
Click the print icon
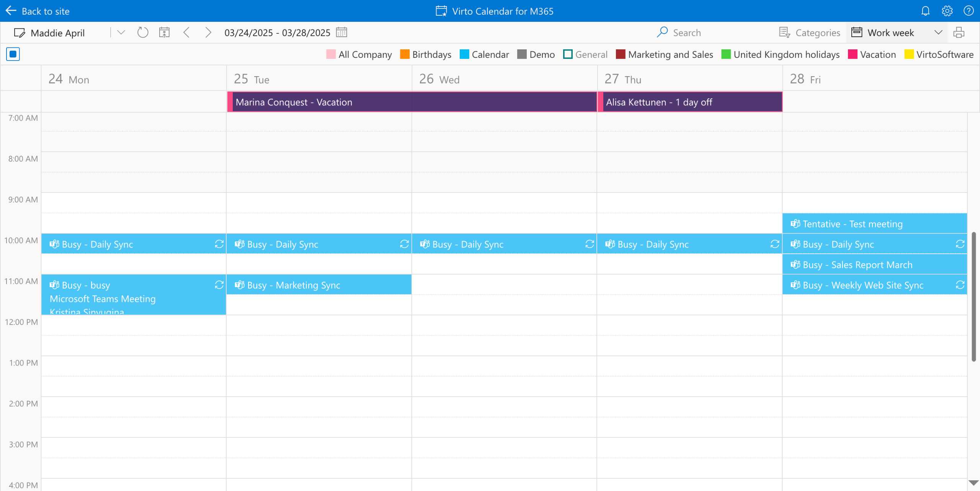tap(959, 33)
